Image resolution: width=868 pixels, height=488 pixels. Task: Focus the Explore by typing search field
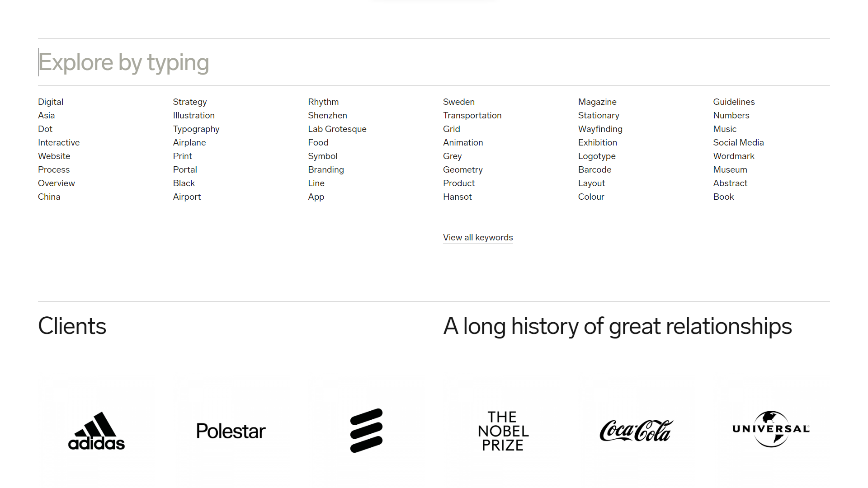click(x=434, y=62)
